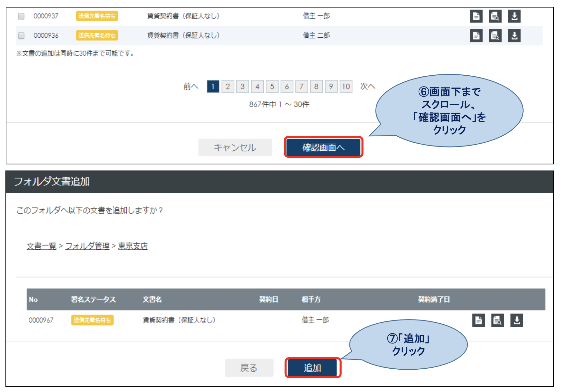This screenshot has height=392, width=561.
Task: Check the checkbox for document 0000936
Action: click(x=21, y=36)
